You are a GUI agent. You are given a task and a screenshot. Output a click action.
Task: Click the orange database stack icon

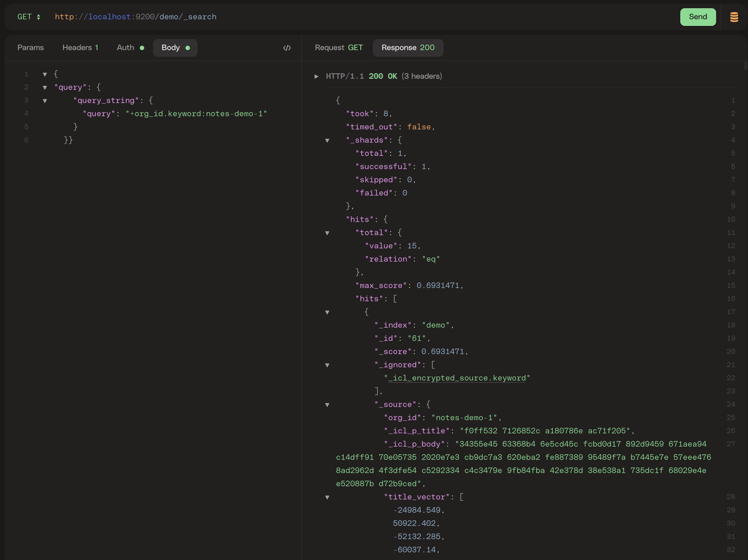pos(734,17)
